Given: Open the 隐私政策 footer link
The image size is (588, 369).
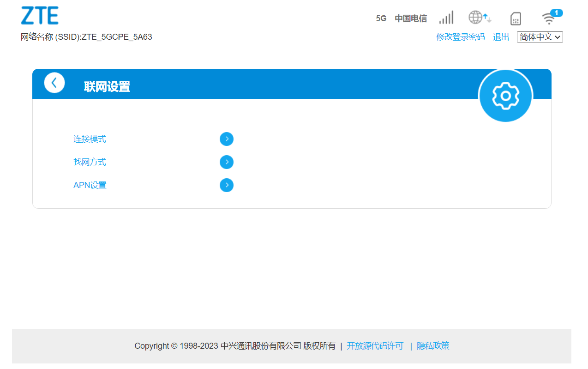Looking at the screenshot, I should 432,345.
